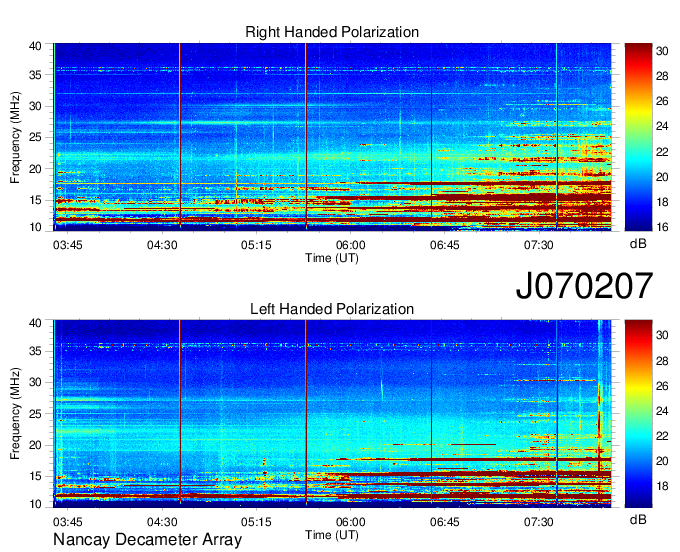680x552 pixels.
Task: Click the top colorbar's 16 dB label
Action: (x=662, y=227)
